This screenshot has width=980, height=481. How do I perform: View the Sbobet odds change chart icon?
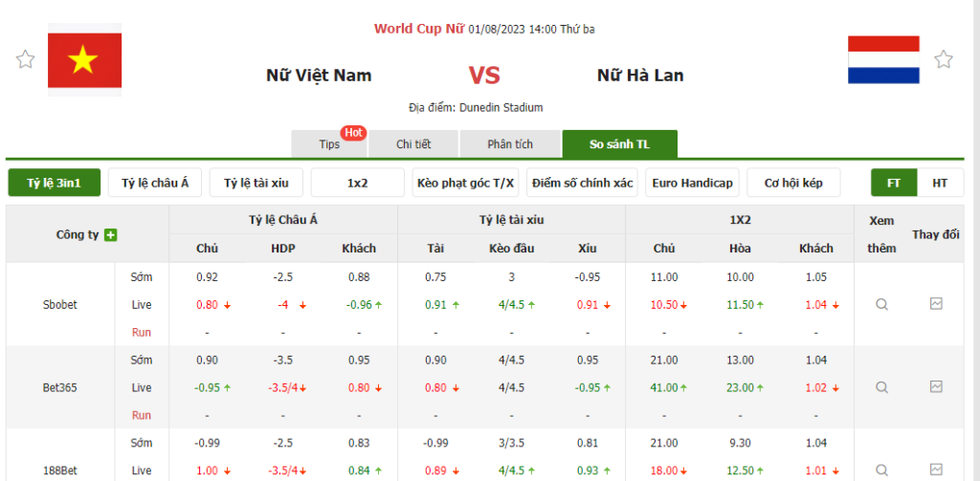click(x=936, y=304)
